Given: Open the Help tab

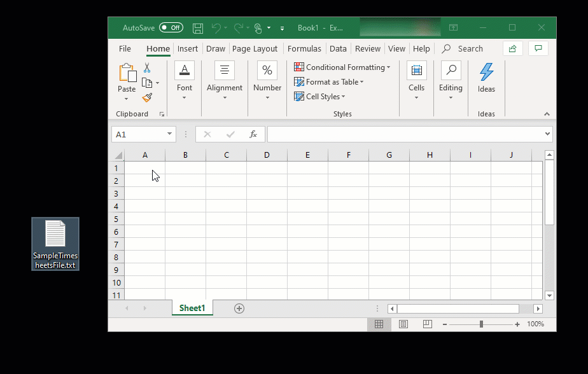Looking at the screenshot, I should pyautogui.click(x=421, y=49).
